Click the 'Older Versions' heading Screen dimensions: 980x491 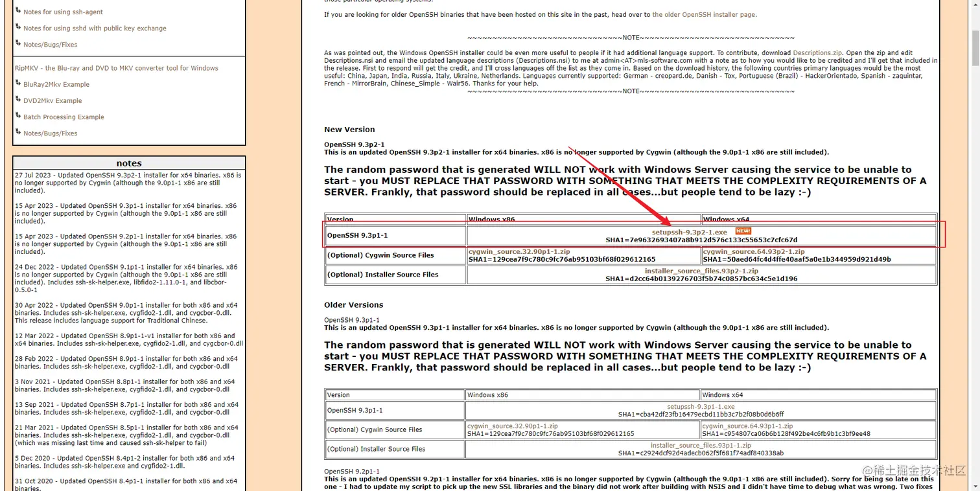tap(354, 305)
